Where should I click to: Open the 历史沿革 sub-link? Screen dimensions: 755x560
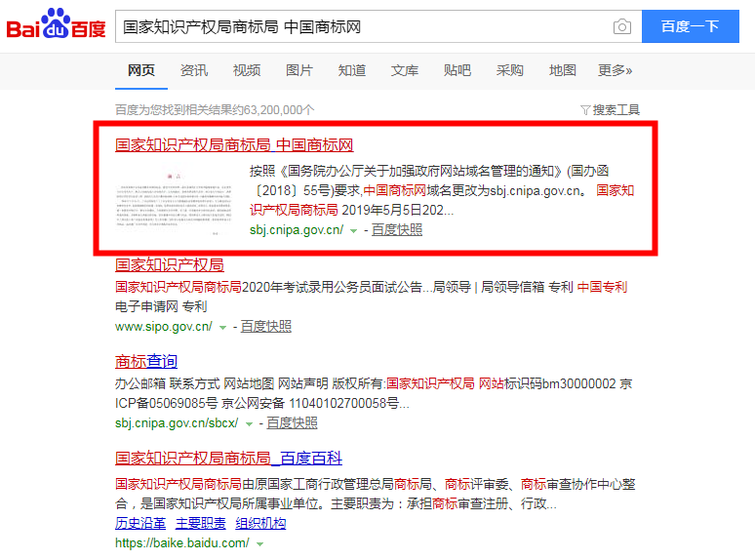pyautogui.click(x=140, y=523)
